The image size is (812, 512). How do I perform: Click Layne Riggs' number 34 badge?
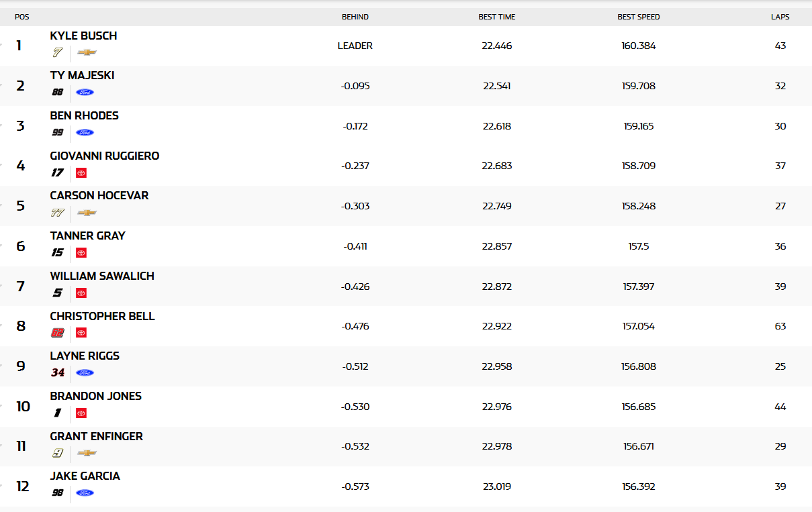pyautogui.click(x=58, y=372)
